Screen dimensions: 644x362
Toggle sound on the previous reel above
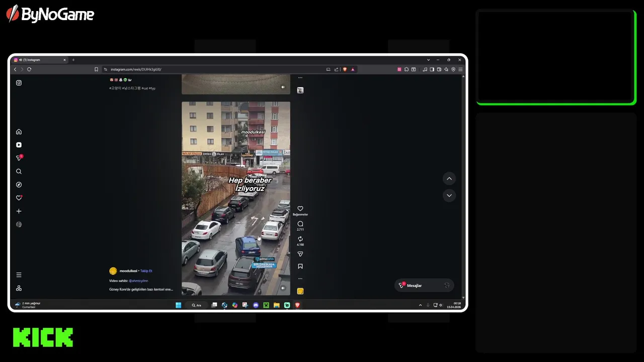coord(283,87)
